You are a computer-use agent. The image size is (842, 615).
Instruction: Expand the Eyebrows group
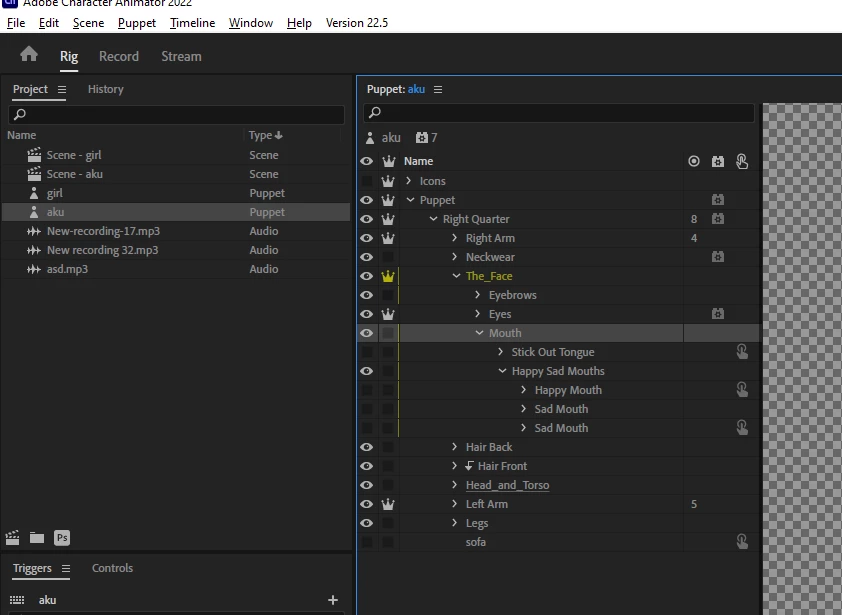point(477,294)
